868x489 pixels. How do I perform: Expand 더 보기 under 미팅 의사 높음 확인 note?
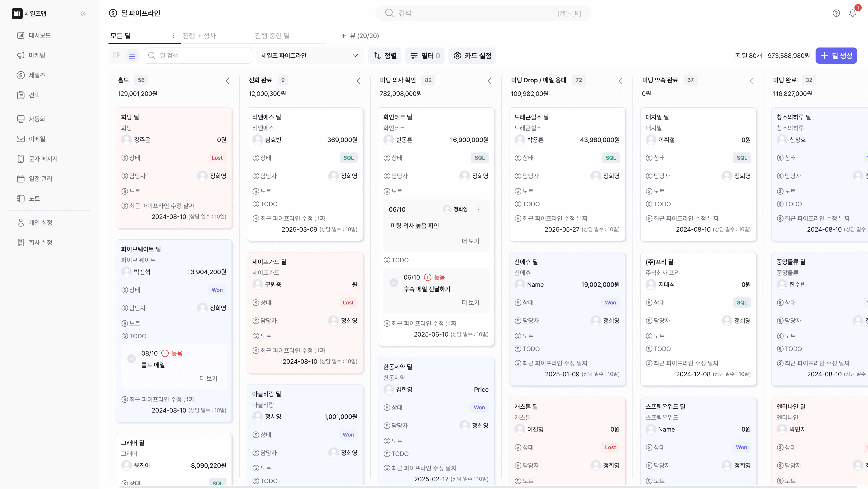470,241
